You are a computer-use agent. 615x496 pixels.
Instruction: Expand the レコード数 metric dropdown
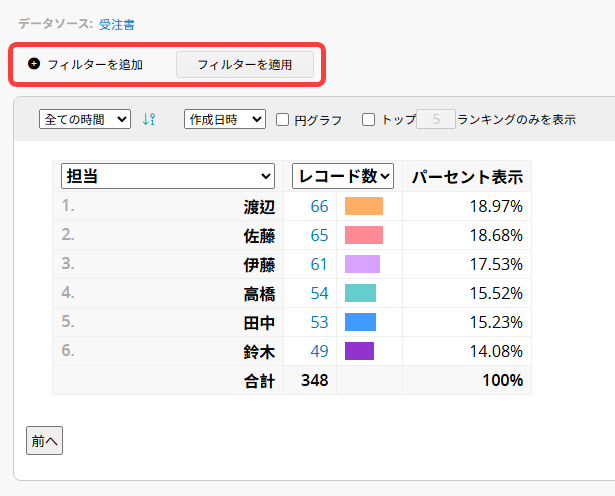coord(343,176)
